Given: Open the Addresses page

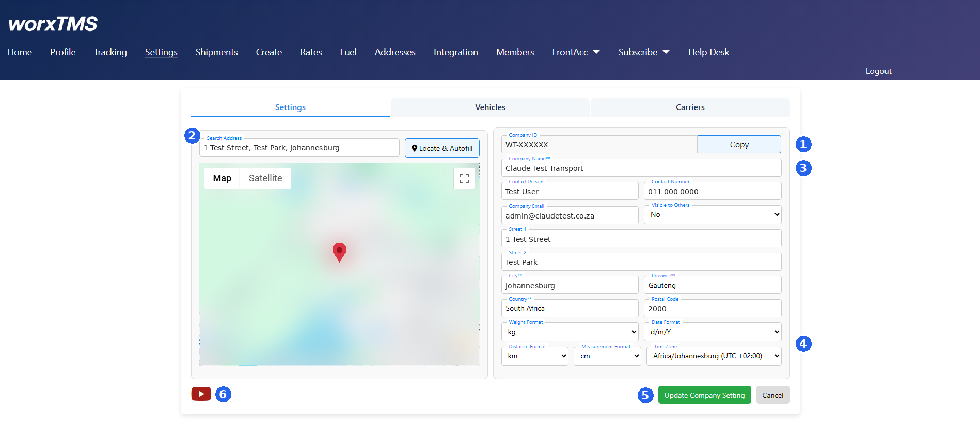Looking at the screenshot, I should click(x=395, y=52).
